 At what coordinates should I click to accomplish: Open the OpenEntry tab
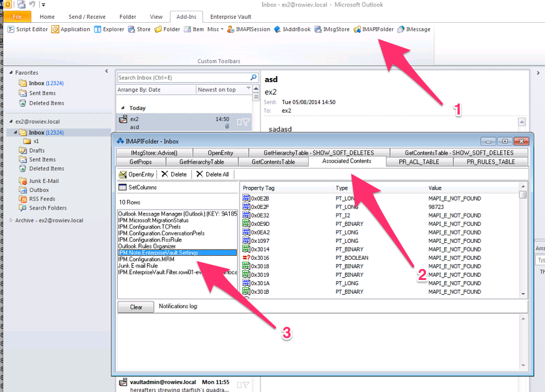pyautogui.click(x=221, y=153)
